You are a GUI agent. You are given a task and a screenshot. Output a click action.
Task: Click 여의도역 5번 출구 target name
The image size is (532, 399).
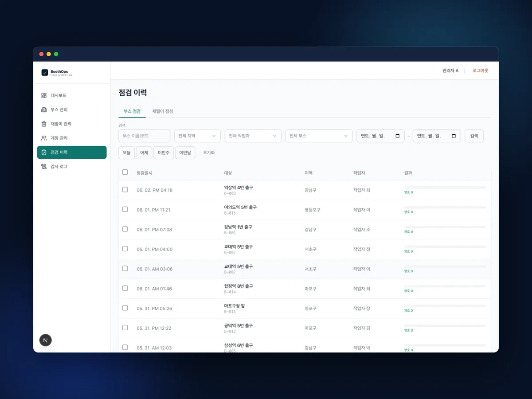(240, 207)
